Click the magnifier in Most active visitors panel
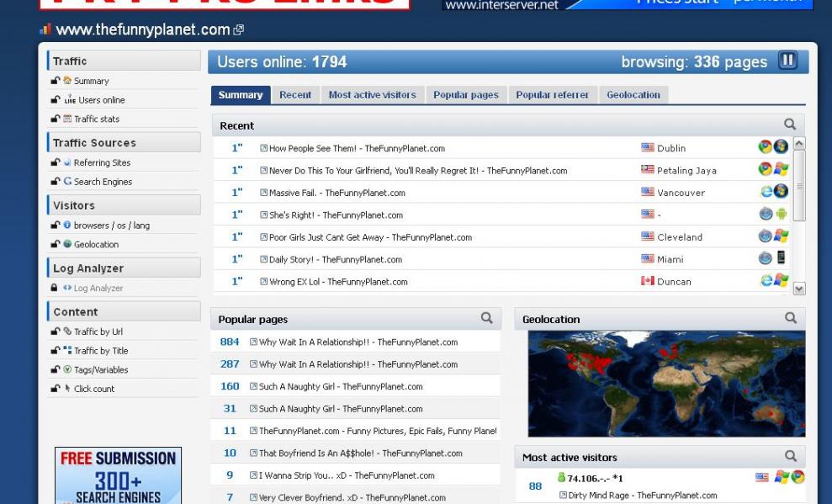Screen dimensions: 832x504 tap(791, 456)
